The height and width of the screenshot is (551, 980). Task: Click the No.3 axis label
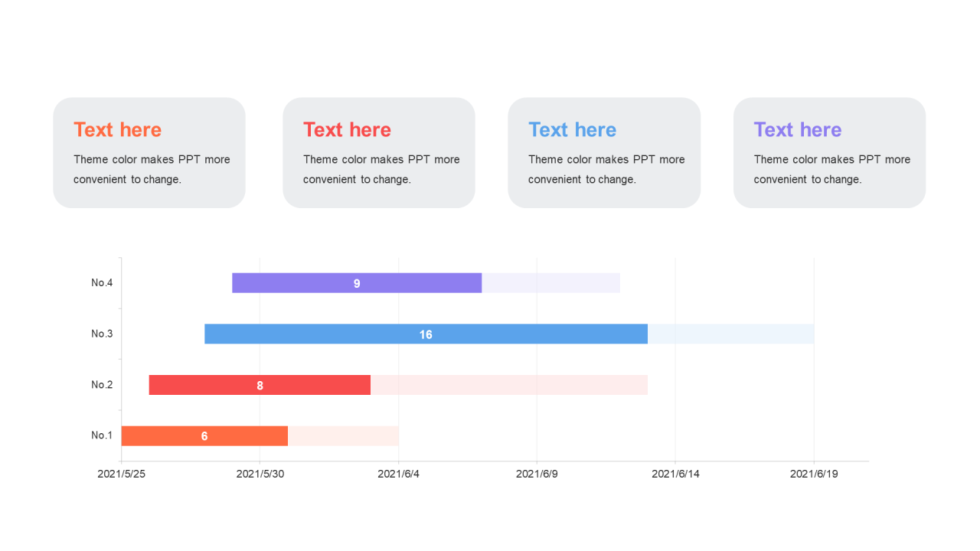click(x=102, y=334)
